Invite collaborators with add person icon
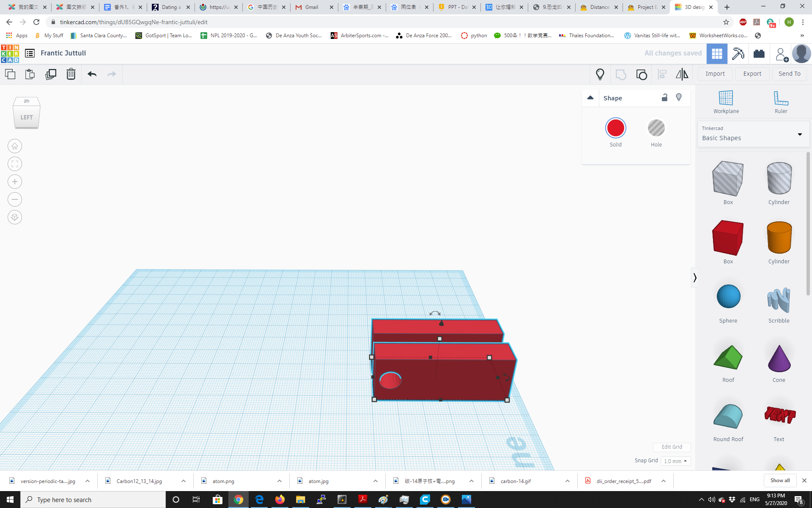The image size is (812, 508). pos(781,54)
